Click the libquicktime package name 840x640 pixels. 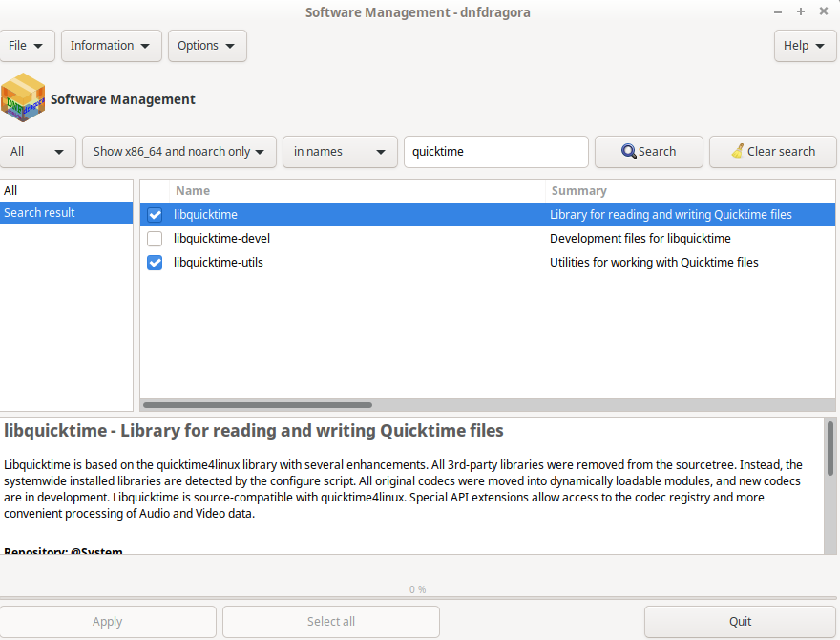coord(205,215)
